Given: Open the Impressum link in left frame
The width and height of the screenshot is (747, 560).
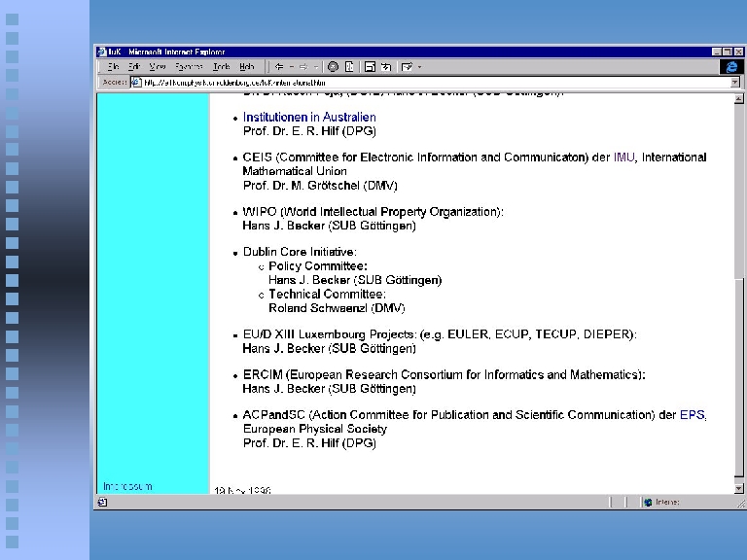Looking at the screenshot, I should (x=127, y=486).
